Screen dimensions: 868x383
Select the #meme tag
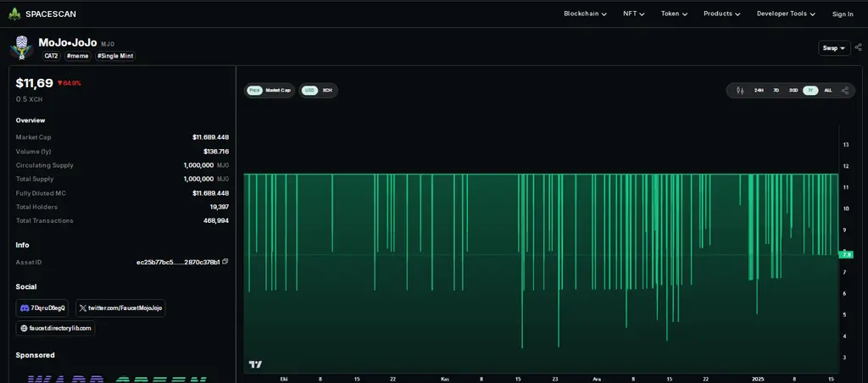(x=77, y=56)
